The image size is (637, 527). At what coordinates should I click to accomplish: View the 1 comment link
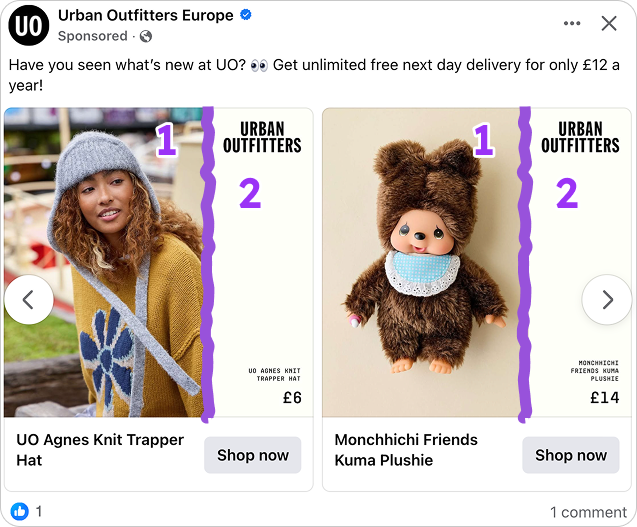(x=588, y=512)
